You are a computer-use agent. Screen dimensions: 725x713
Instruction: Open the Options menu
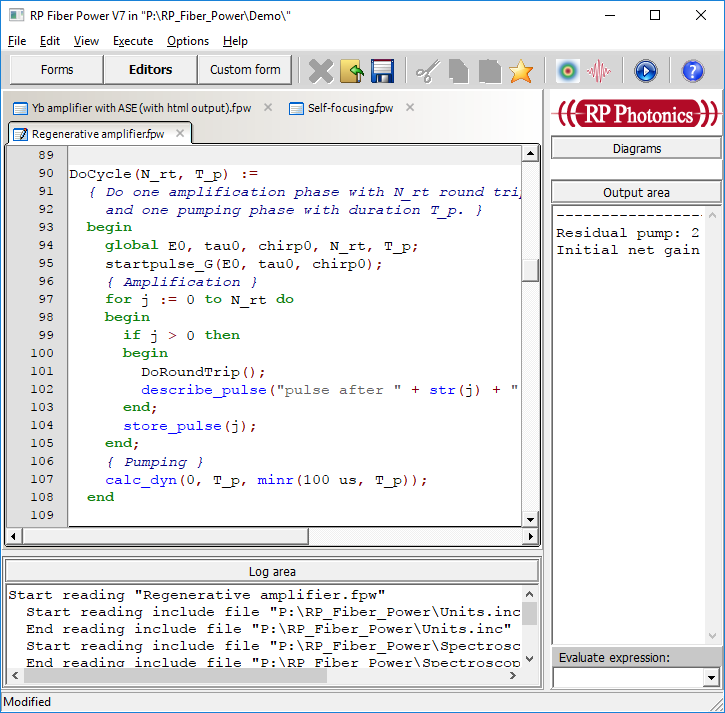click(188, 41)
